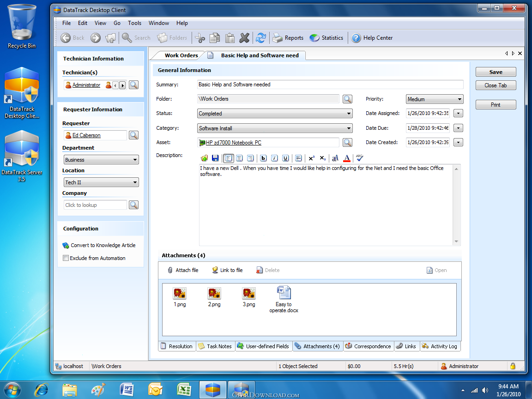532x399 pixels.
Task: Click lookup magnifier next to Asset field
Action: (x=347, y=143)
